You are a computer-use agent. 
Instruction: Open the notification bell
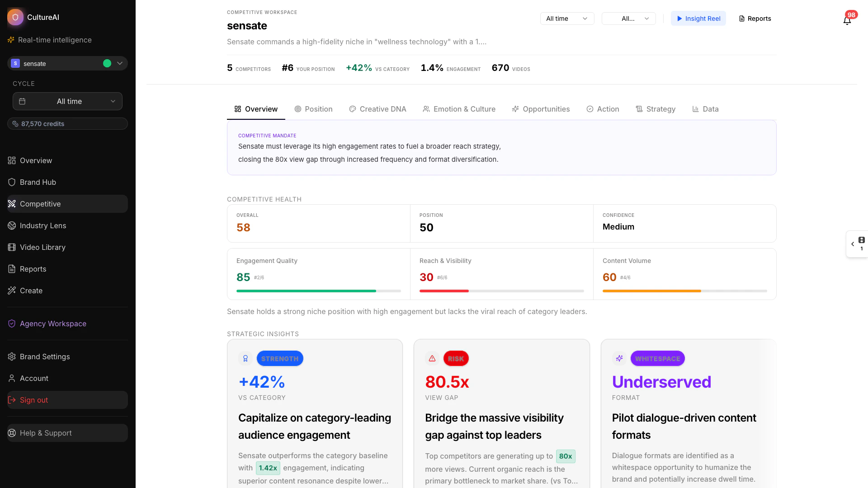point(846,20)
